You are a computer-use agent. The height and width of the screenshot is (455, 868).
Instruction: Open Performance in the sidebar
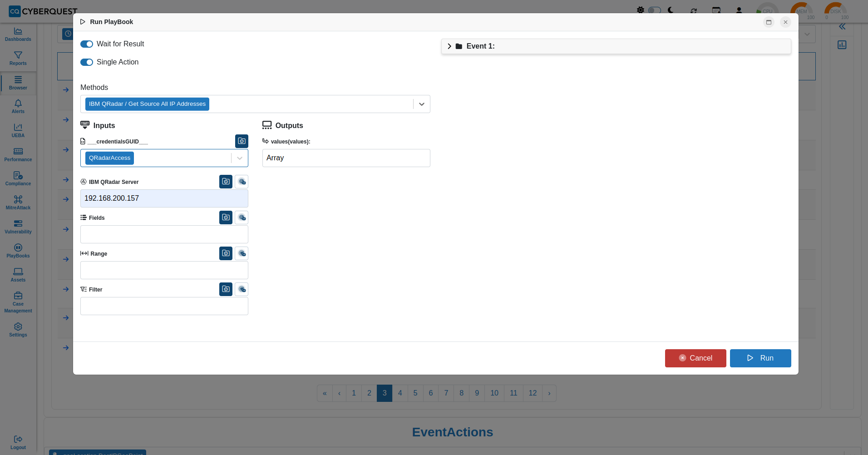tap(18, 155)
